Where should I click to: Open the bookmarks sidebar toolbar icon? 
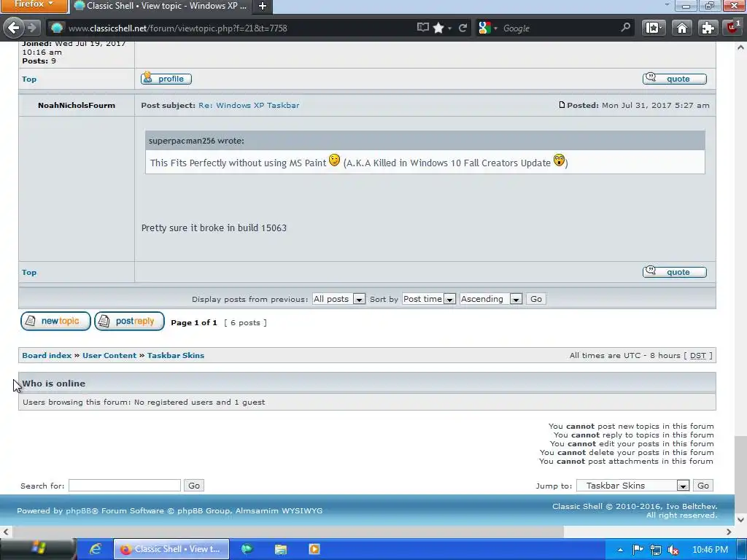point(654,28)
